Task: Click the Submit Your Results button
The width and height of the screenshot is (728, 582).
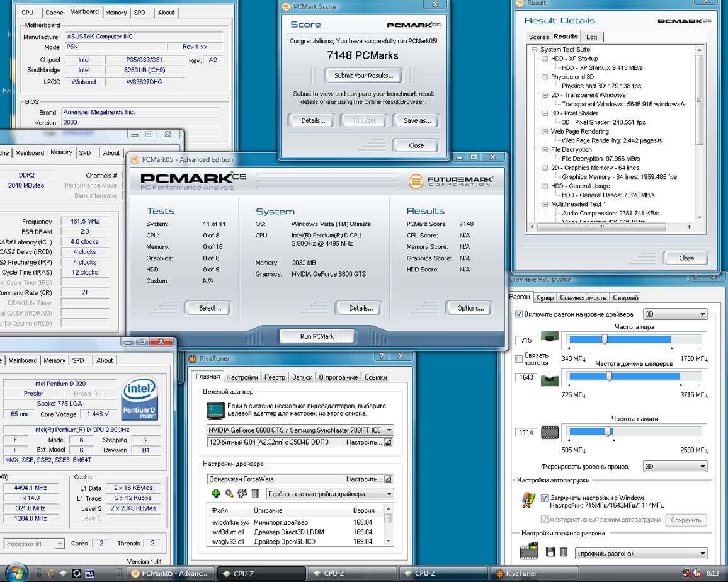Action: coord(363,75)
